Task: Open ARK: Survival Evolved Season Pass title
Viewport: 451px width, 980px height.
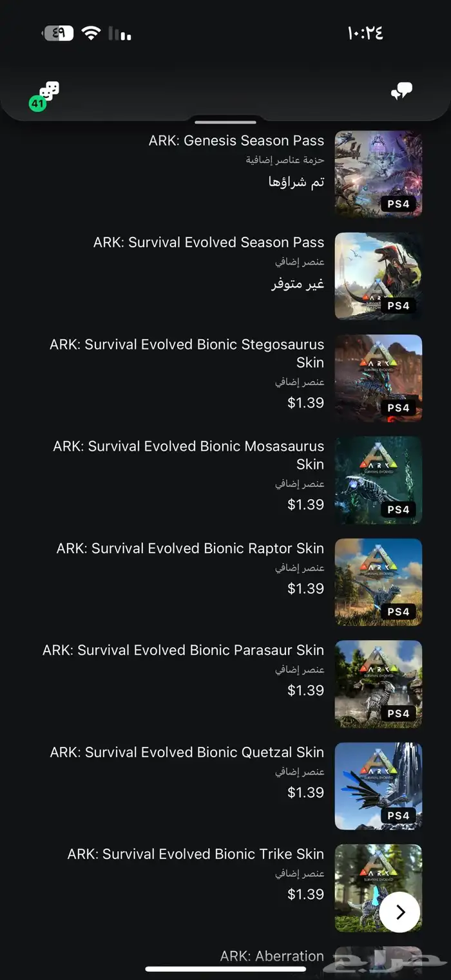Action: (x=209, y=242)
